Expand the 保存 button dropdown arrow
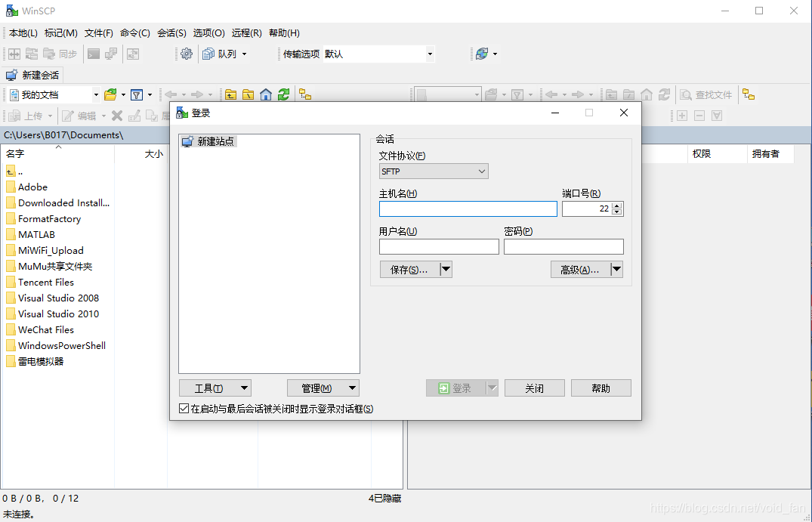Image resolution: width=812 pixels, height=522 pixels. coord(446,269)
